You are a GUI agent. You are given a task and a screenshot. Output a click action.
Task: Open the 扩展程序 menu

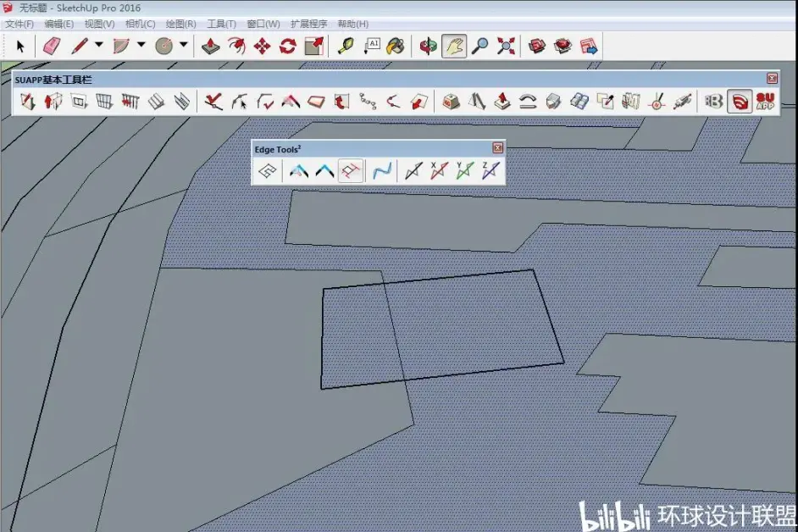309,24
